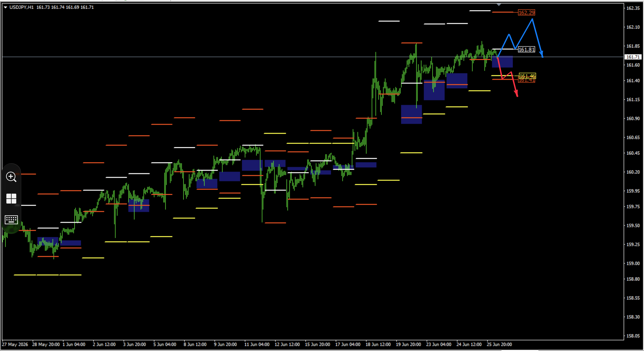
Task: Click the 27 May 2026 date label
Action: pos(15,344)
